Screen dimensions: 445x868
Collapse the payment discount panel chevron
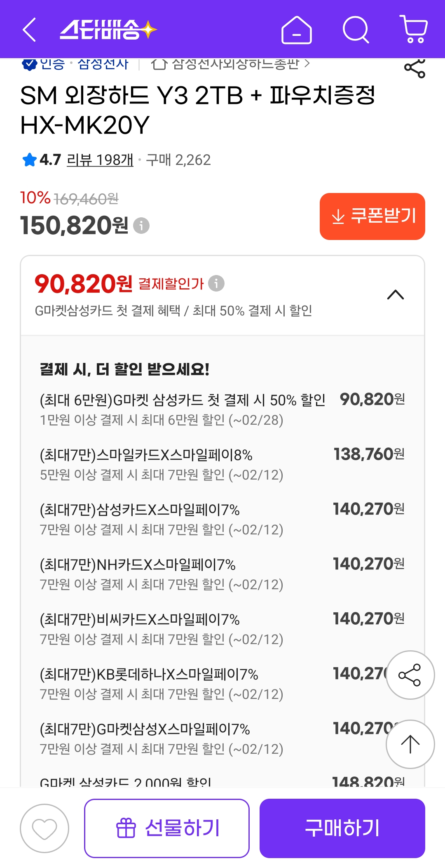396,295
